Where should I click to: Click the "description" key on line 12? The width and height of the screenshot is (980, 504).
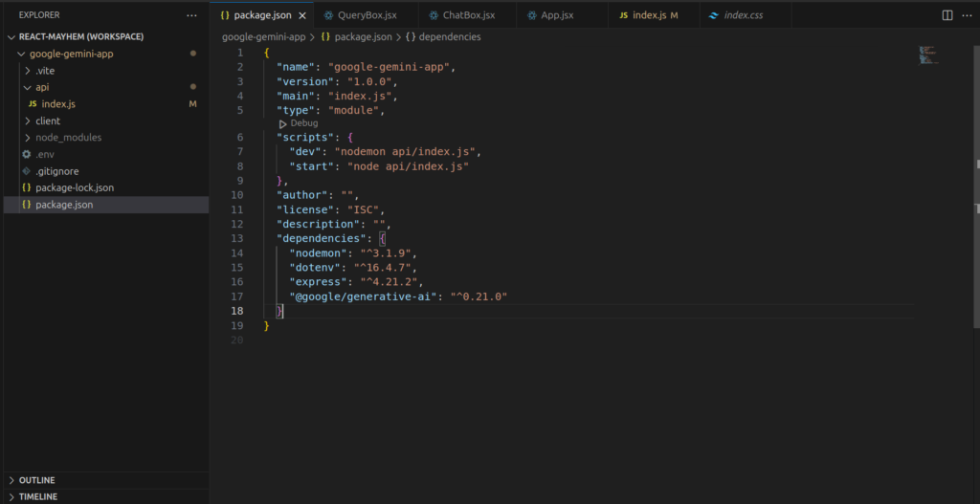point(318,224)
